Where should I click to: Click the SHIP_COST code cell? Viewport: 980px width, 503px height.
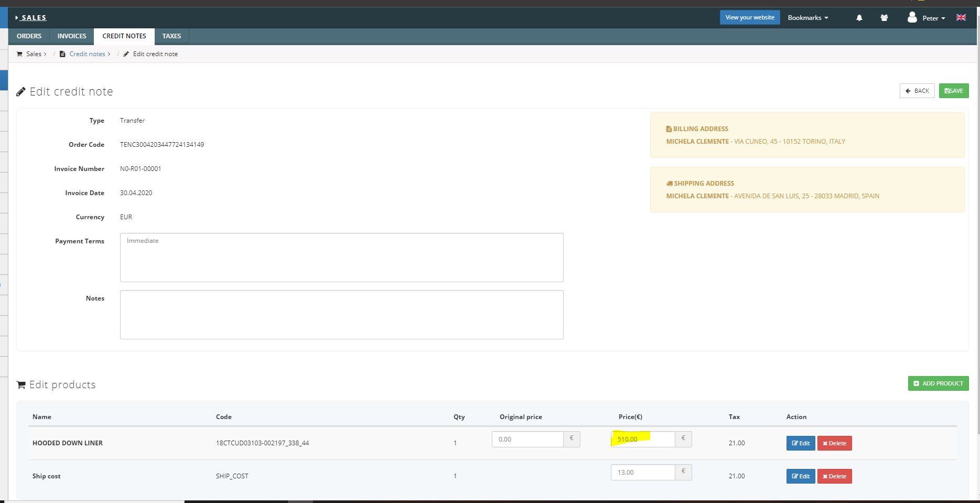pyautogui.click(x=232, y=476)
